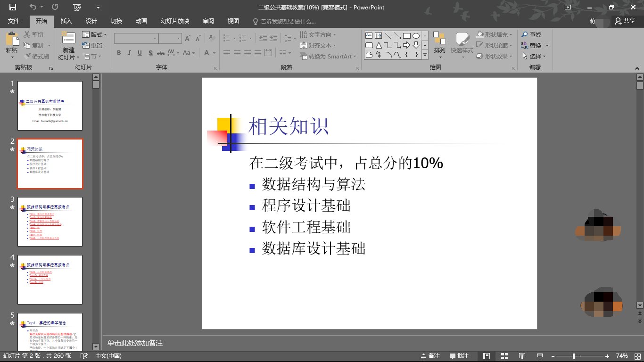This screenshot has width=644, height=362.
Task: Start slide show from status bar icon
Action: pos(539,355)
